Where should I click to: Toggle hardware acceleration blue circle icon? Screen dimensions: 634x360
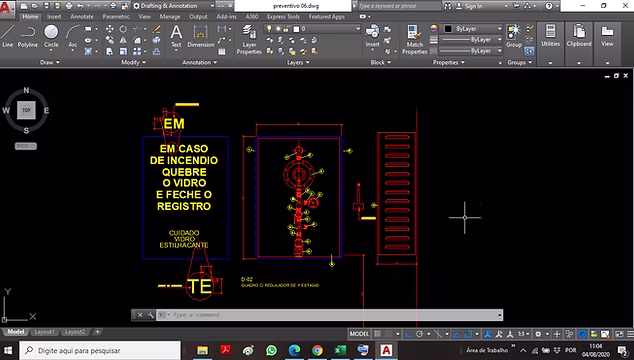pos(582,334)
